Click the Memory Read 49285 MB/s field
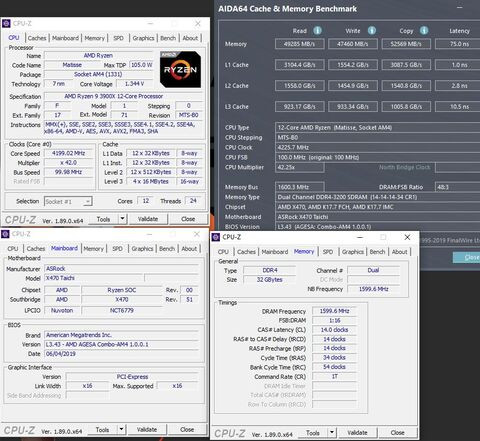The image size is (480, 441). [x=300, y=44]
